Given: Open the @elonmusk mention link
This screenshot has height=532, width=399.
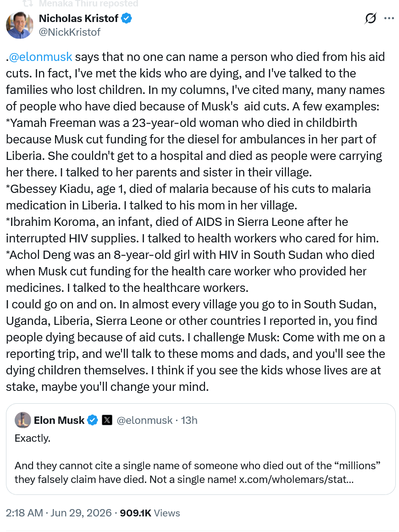Looking at the screenshot, I should pos(41,57).
